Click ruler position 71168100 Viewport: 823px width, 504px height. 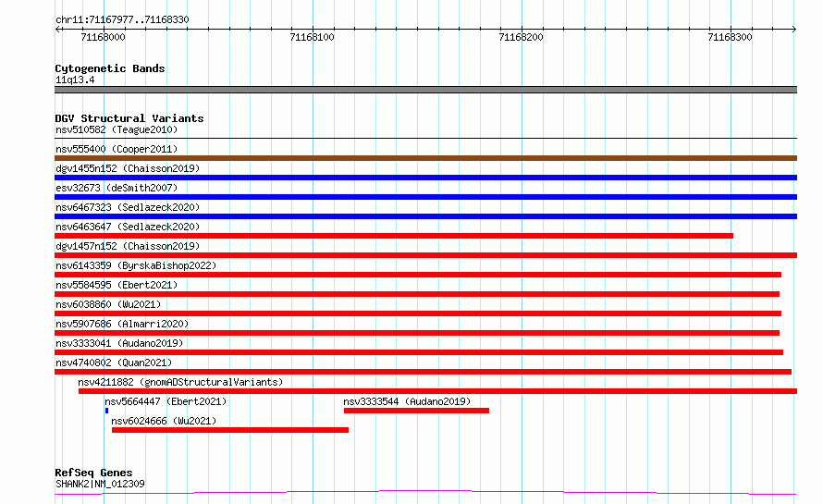(x=313, y=37)
